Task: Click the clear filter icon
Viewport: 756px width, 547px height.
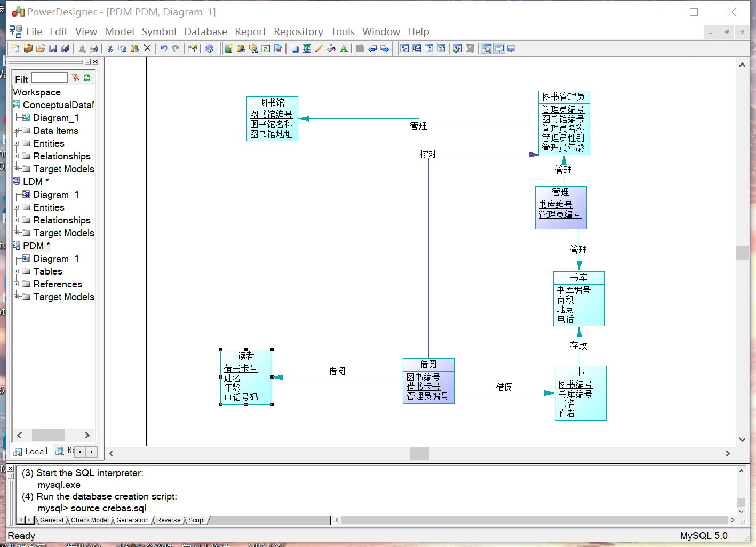Action: pyautogui.click(x=76, y=78)
